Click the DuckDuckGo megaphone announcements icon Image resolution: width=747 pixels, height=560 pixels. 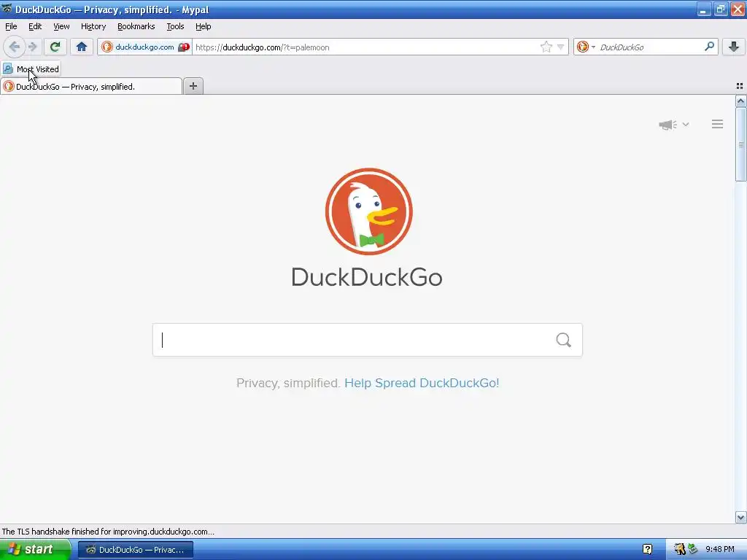pyautogui.click(x=668, y=125)
